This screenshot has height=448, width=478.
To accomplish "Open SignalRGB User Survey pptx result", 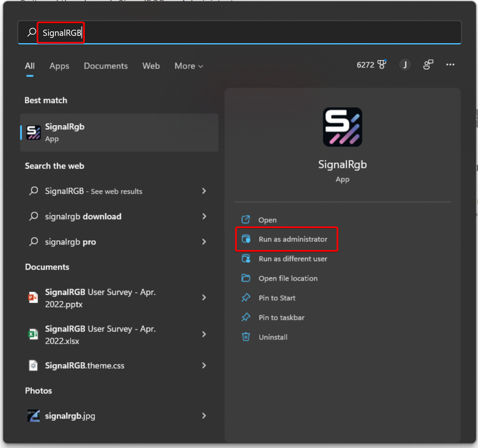I will (100, 298).
